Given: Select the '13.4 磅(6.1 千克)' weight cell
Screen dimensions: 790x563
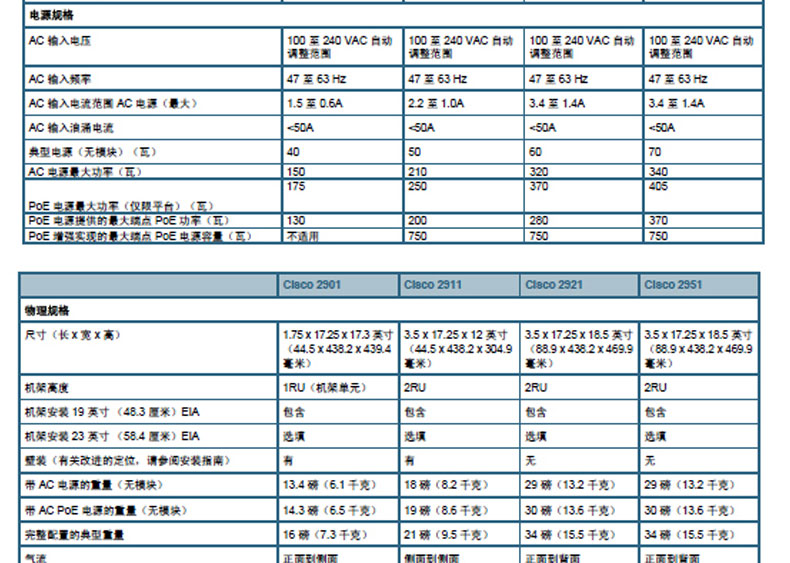Looking at the screenshot, I should click(x=330, y=485).
